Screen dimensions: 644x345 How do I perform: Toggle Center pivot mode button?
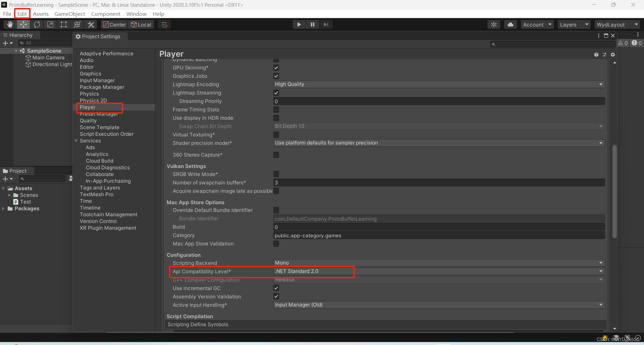(114, 24)
